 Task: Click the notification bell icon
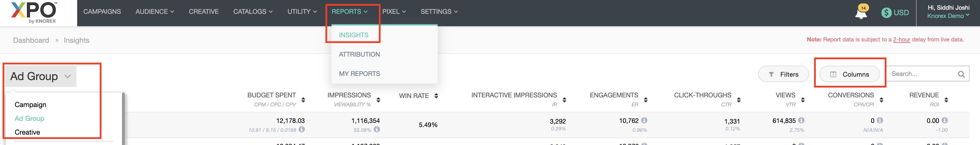point(861,13)
